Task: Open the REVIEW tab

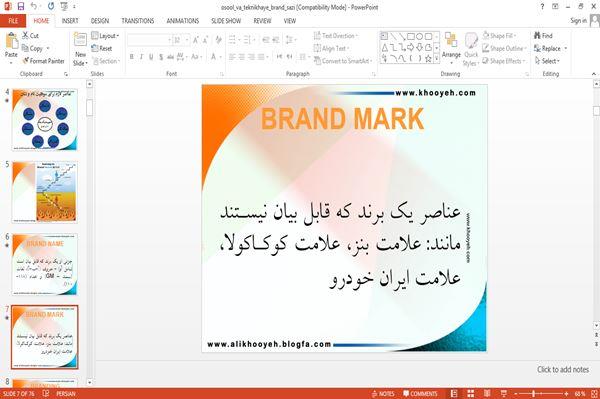Action: pyautogui.click(x=262, y=21)
